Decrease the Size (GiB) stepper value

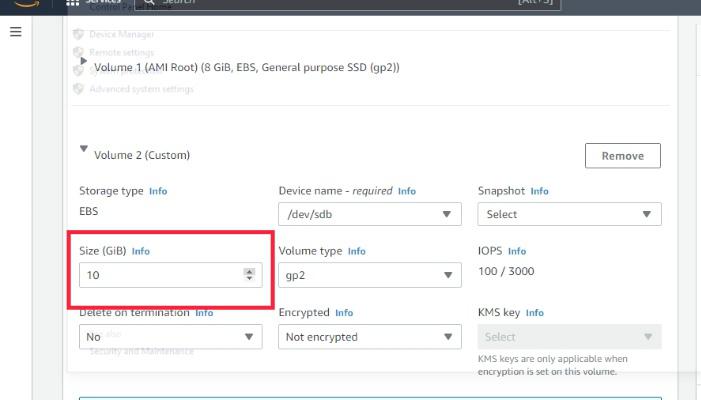coord(249,278)
